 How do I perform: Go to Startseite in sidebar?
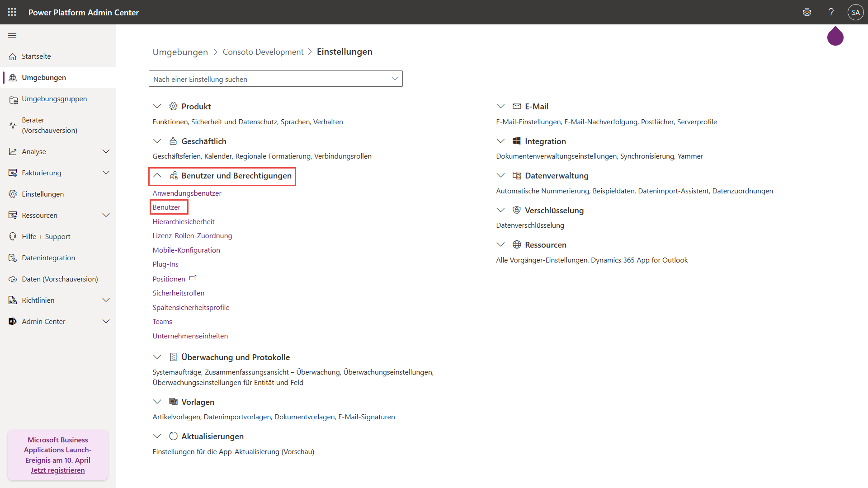tap(58, 56)
